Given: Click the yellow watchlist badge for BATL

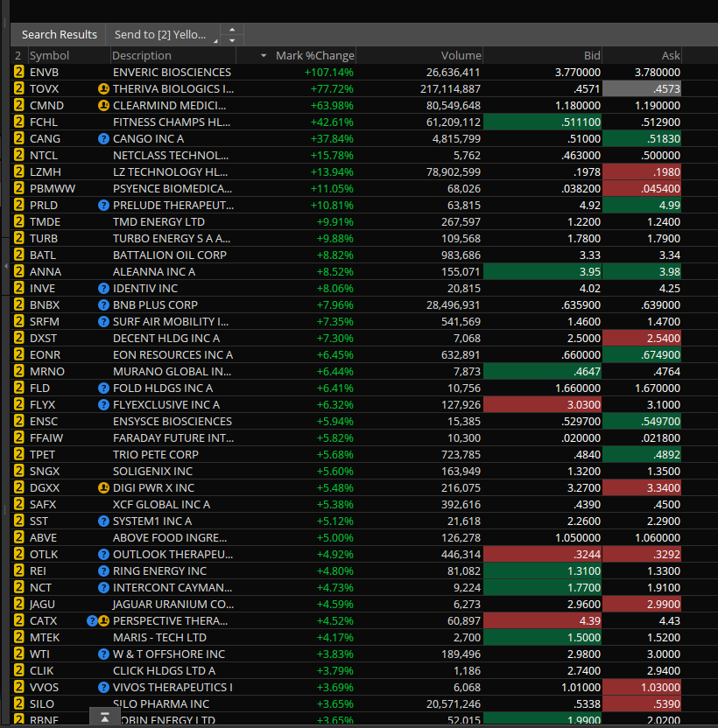Looking at the screenshot, I should tap(18, 255).
